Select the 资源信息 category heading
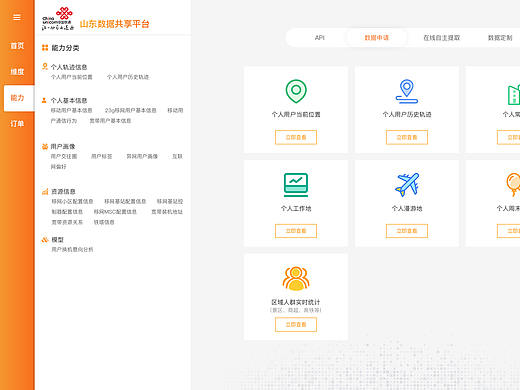 tap(63, 191)
